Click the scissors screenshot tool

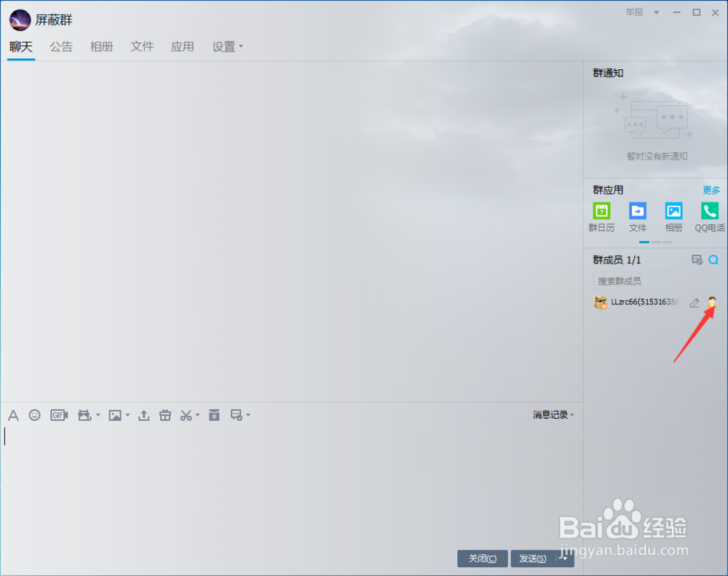point(186,415)
